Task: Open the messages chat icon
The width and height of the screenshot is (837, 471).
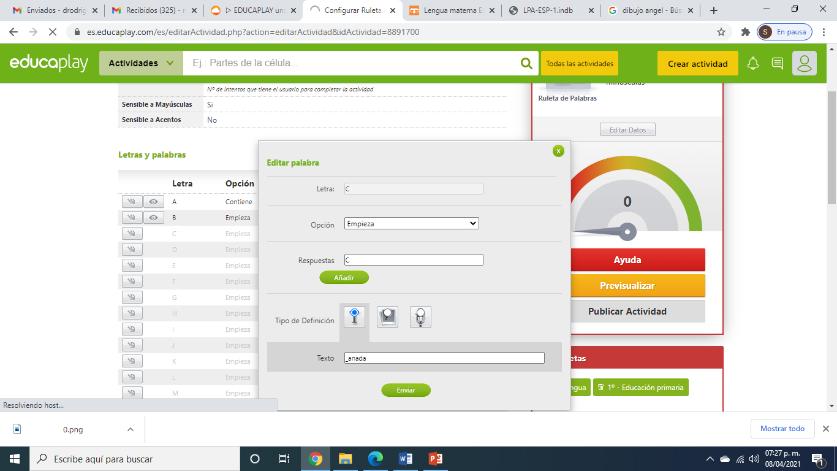Action: pyautogui.click(x=777, y=64)
